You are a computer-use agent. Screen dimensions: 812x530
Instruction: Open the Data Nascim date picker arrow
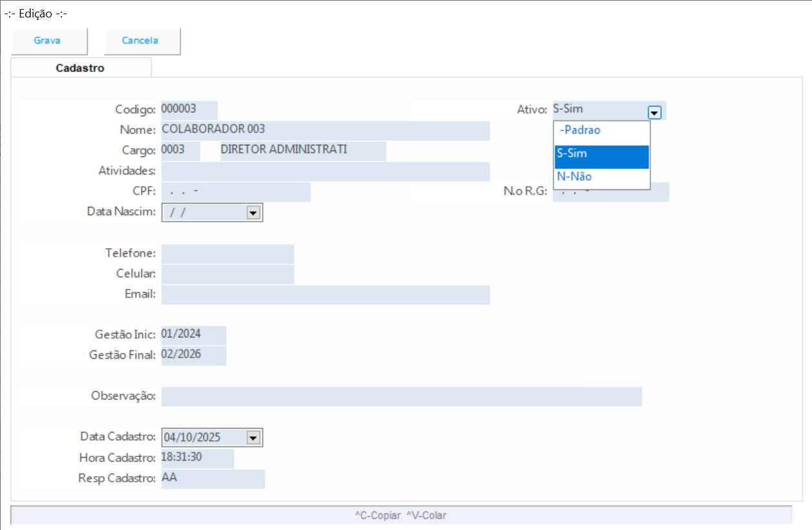[253, 213]
